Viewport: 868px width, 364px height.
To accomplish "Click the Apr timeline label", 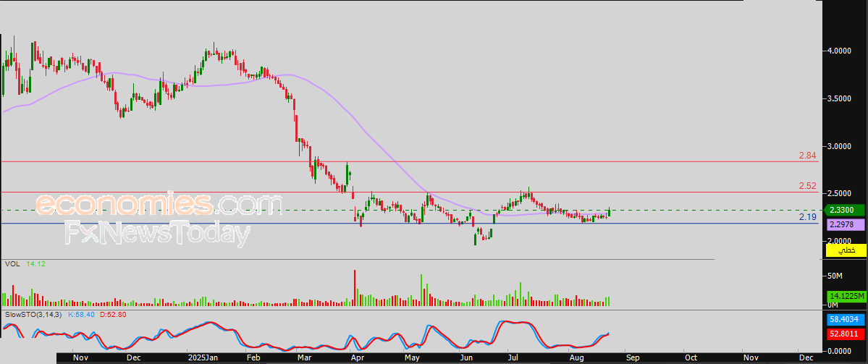I will [x=359, y=358].
